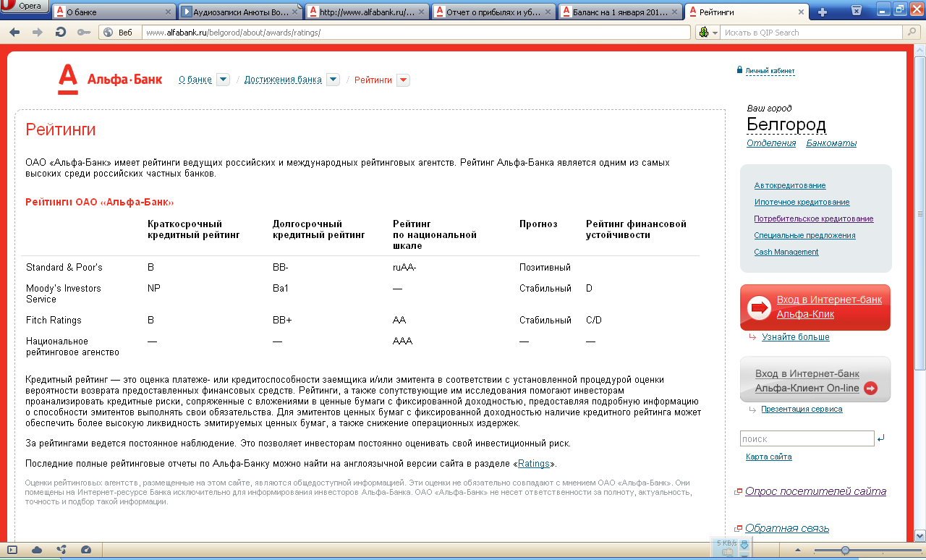The image size is (926, 560).
Task: Switch to the Баланс на 1 января tab
Action: (x=620, y=12)
